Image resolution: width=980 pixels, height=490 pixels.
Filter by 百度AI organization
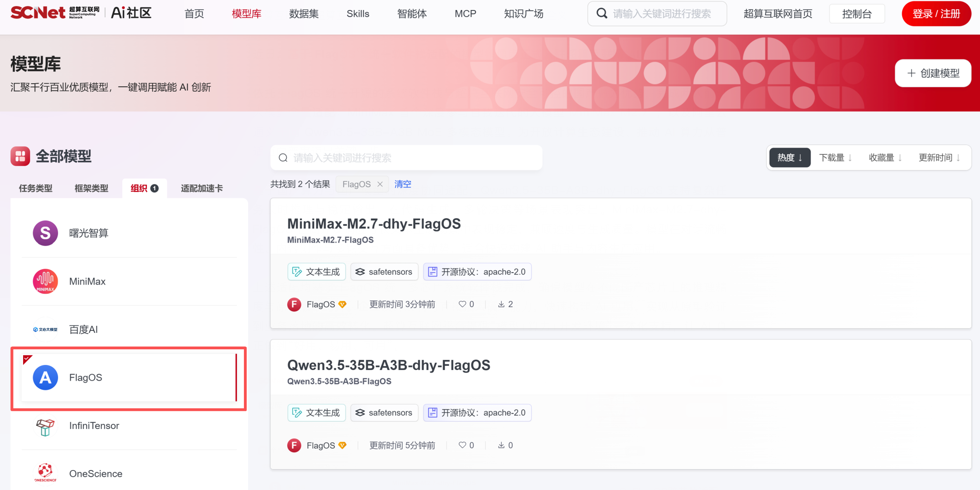pyautogui.click(x=129, y=329)
